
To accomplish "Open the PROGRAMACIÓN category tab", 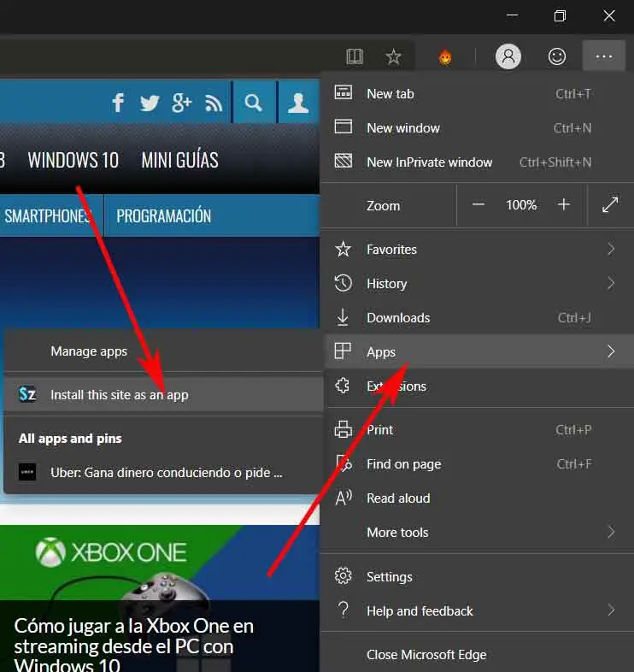I will point(164,215).
